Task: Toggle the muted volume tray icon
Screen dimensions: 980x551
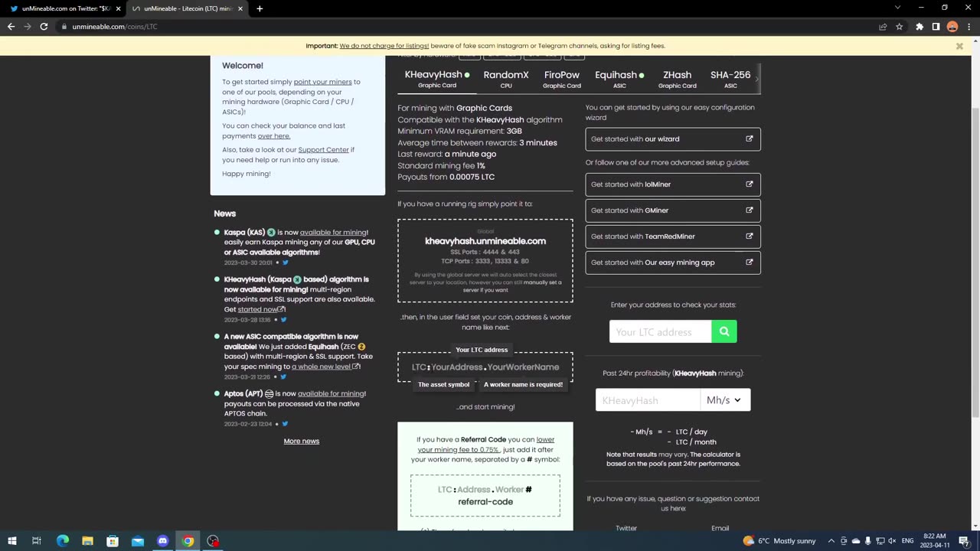Action: pyautogui.click(x=892, y=541)
